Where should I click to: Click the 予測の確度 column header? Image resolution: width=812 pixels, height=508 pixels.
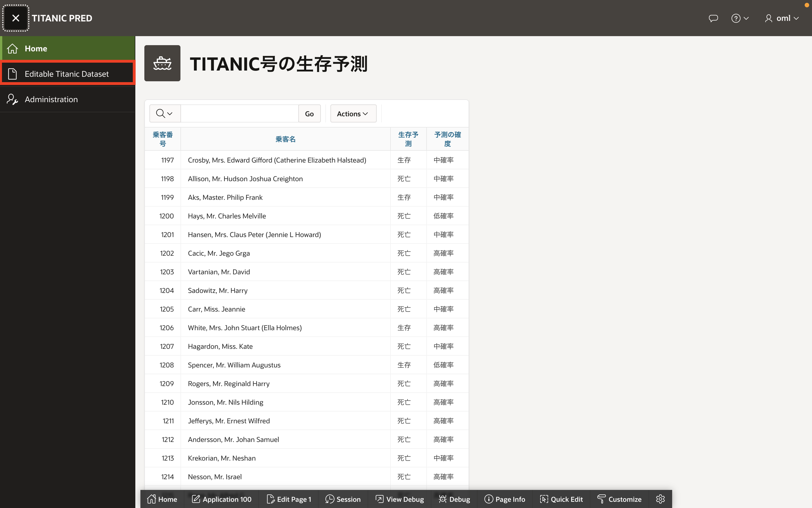(x=448, y=139)
